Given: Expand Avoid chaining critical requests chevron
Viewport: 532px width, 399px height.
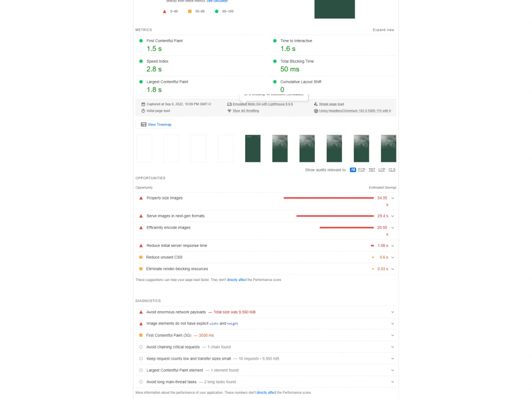Looking at the screenshot, I should 393,347.
